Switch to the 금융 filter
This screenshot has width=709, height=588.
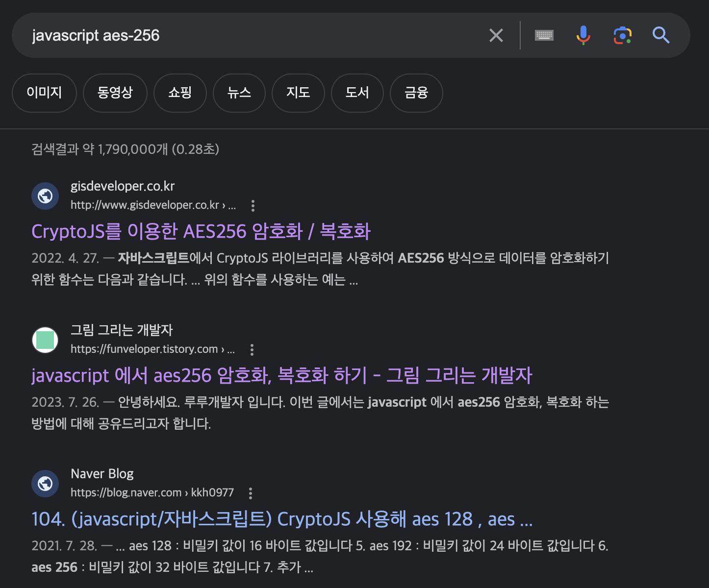(416, 93)
